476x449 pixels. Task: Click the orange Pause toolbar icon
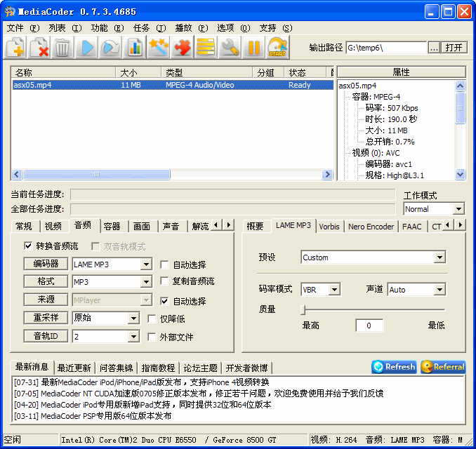pos(253,47)
